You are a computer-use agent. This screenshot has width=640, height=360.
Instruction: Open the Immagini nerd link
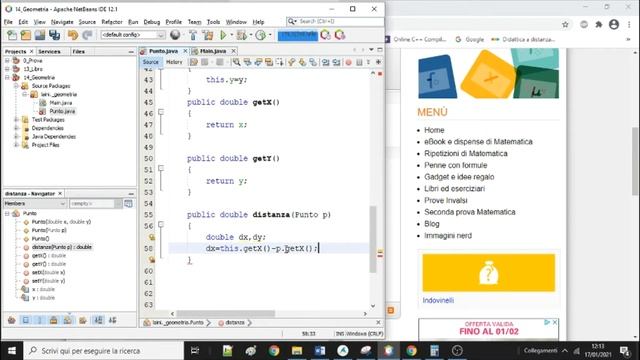pos(448,236)
